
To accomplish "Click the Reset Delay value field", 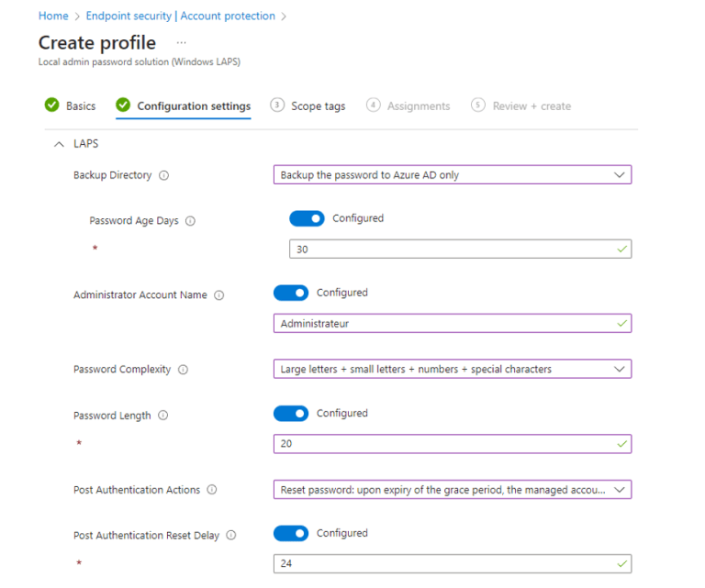I will click(453, 564).
